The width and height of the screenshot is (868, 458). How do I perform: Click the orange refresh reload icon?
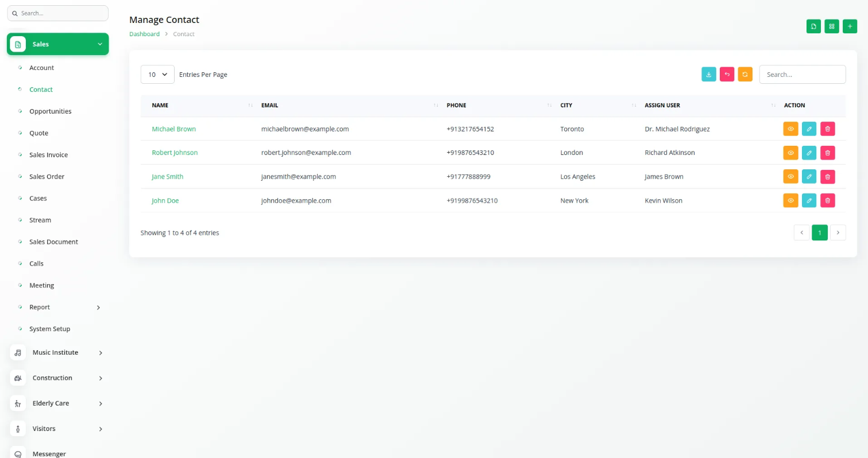pyautogui.click(x=745, y=75)
